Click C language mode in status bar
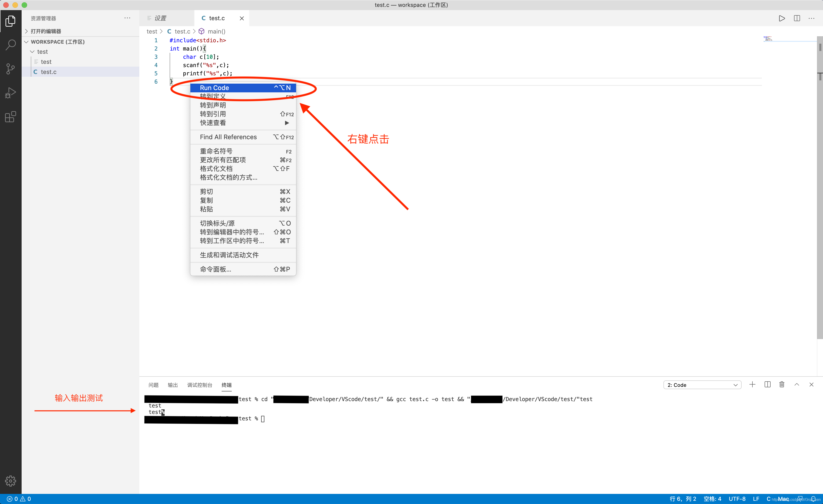 (769, 499)
